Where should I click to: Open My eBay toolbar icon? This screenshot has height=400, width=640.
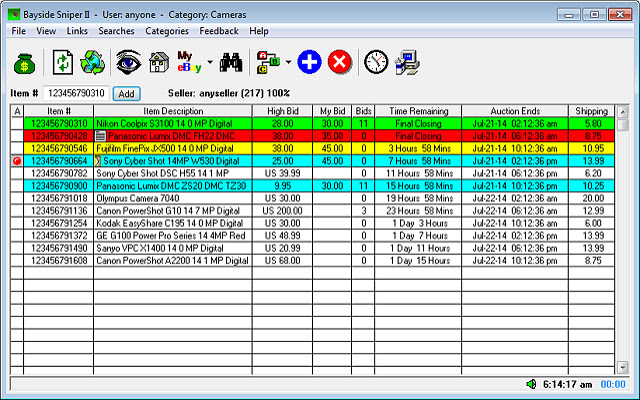click(189, 62)
